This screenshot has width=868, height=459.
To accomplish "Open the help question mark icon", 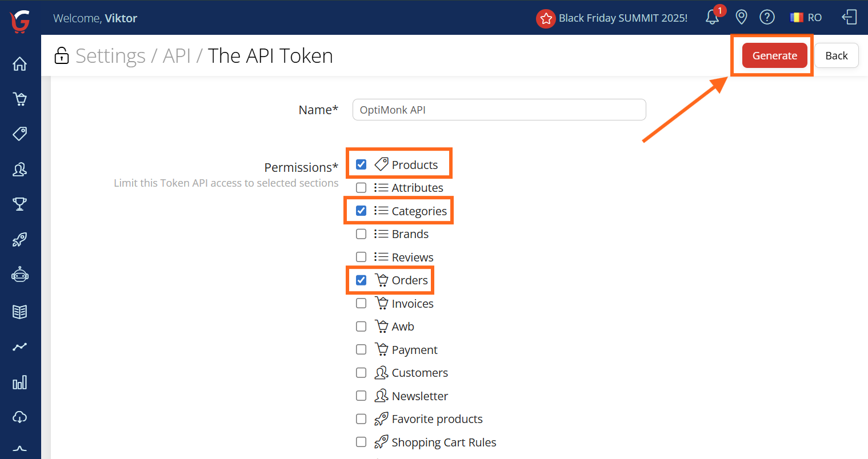I will (767, 17).
